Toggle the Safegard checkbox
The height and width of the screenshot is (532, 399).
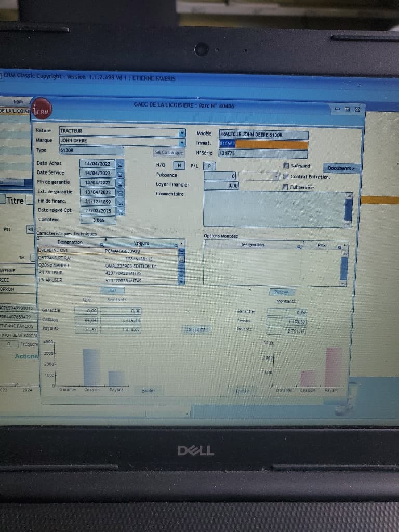[286, 166]
